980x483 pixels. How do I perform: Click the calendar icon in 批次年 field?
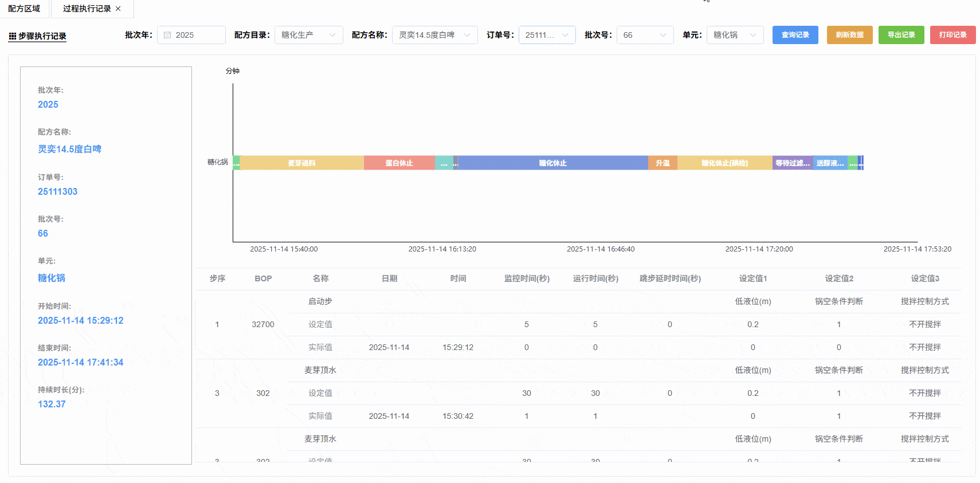tap(167, 35)
